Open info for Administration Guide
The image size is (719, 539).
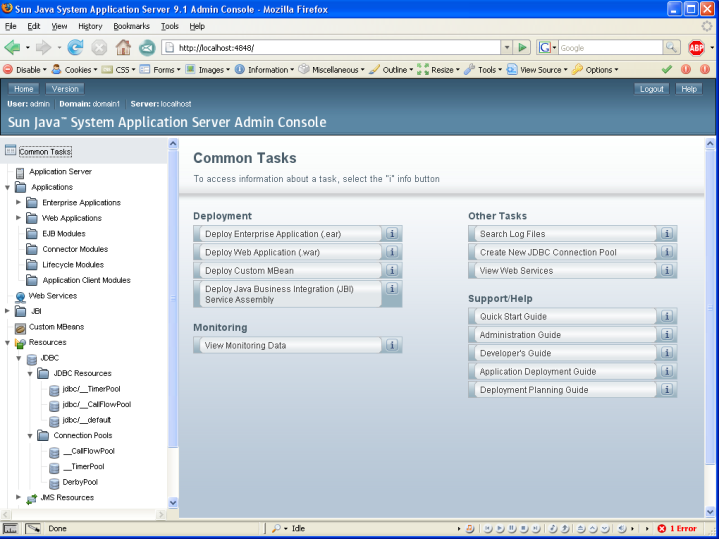click(667, 334)
